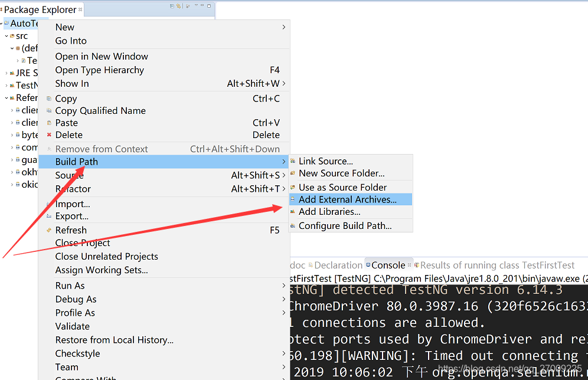This screenshot has height=380, width=588.
Task: Click the okio jar file icon
Action: pos(18,184)
